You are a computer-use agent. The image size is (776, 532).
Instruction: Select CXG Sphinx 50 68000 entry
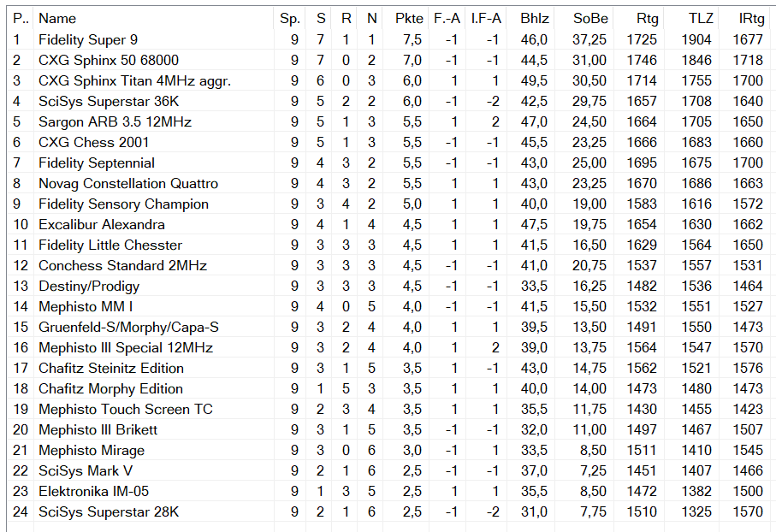tap(109, 60)
